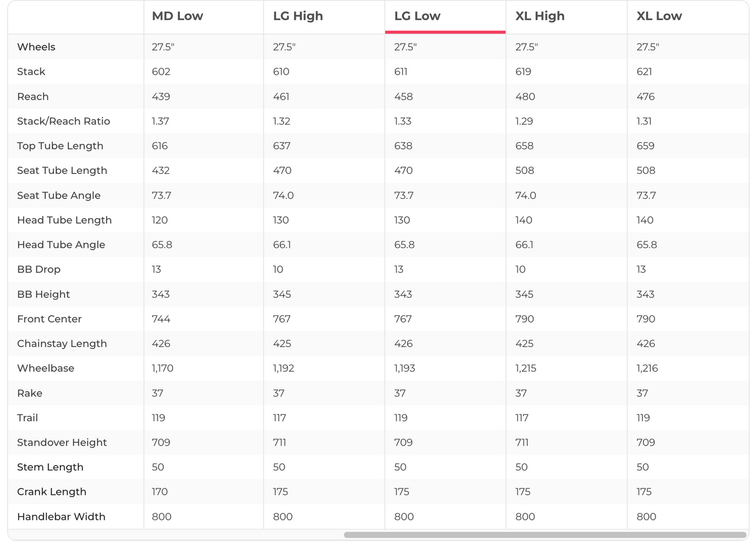The height and width of the screenshot is (544, 756).
Task: Select the Wheelbase row label
Action: click(x=45, y=368)
